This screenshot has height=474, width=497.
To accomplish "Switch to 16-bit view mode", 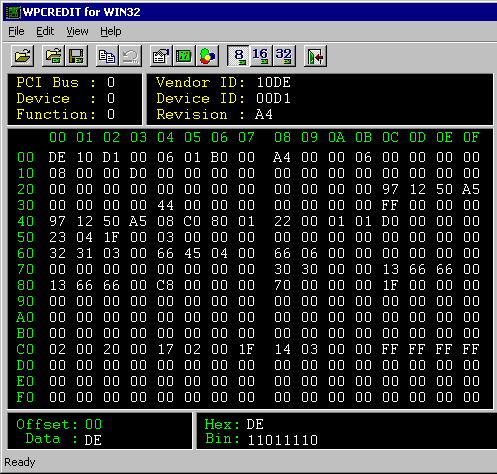I will tap(261, 56).
